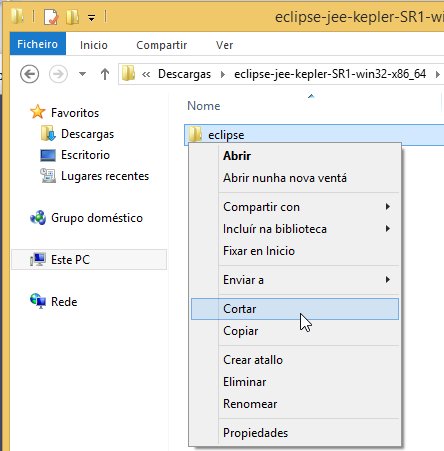Click the Forward arrow navigation button
The height and width of the screenshot is (451, 444).
(58, 74)
